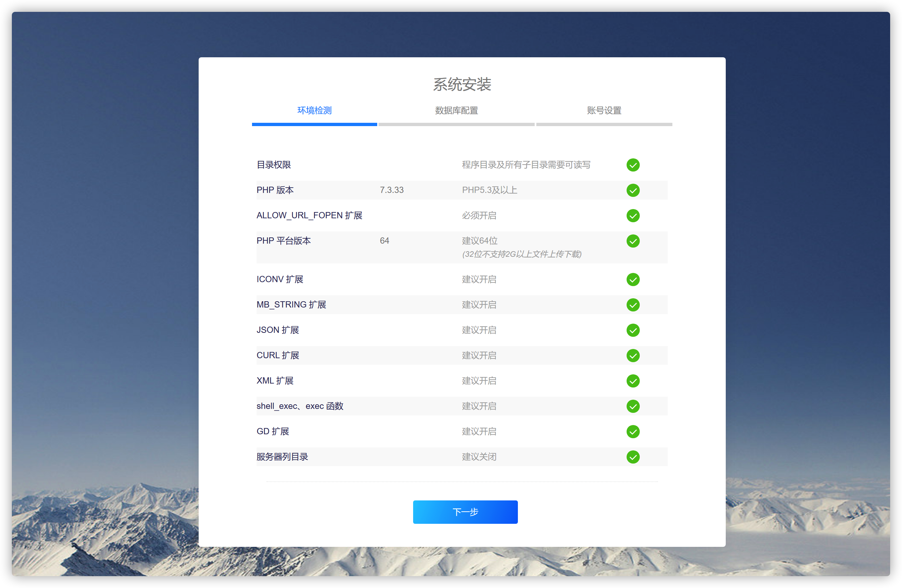Click green check for CURL 扩展
902x588 pixels.
click(633, 355)
